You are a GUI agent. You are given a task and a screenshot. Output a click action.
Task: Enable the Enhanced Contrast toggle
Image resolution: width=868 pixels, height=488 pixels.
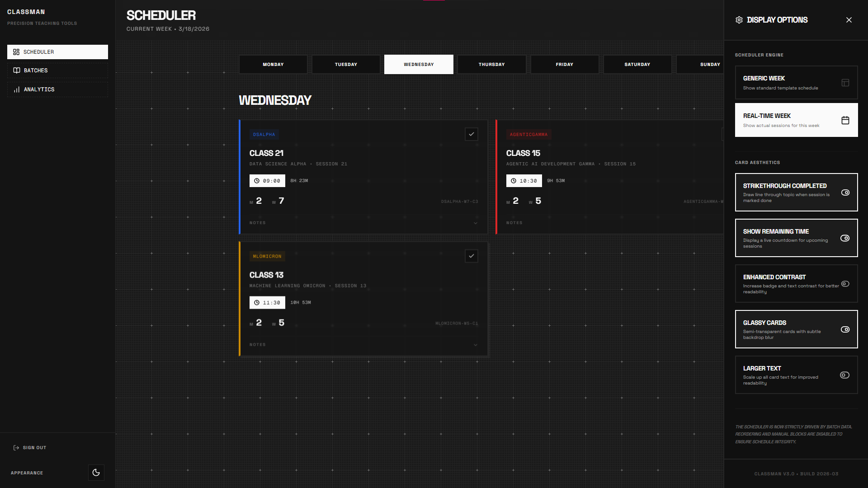point(845,284)
